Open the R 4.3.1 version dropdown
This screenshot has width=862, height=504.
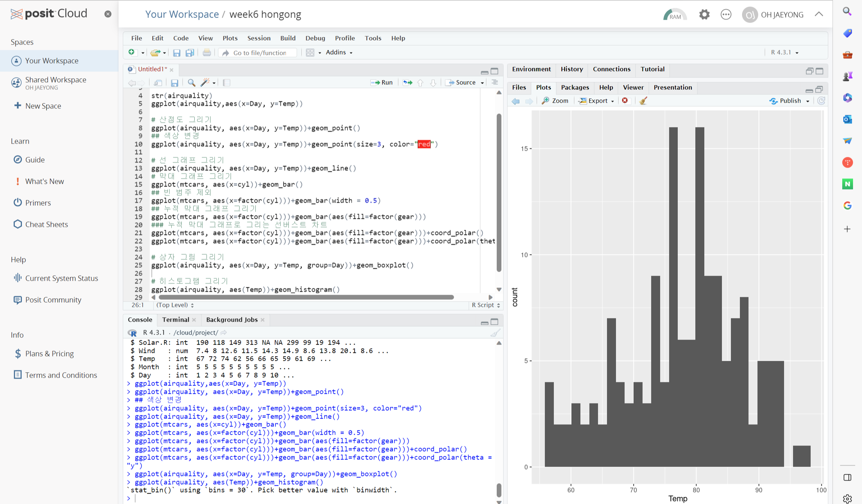pyautogui.click(x=784, y=52)
